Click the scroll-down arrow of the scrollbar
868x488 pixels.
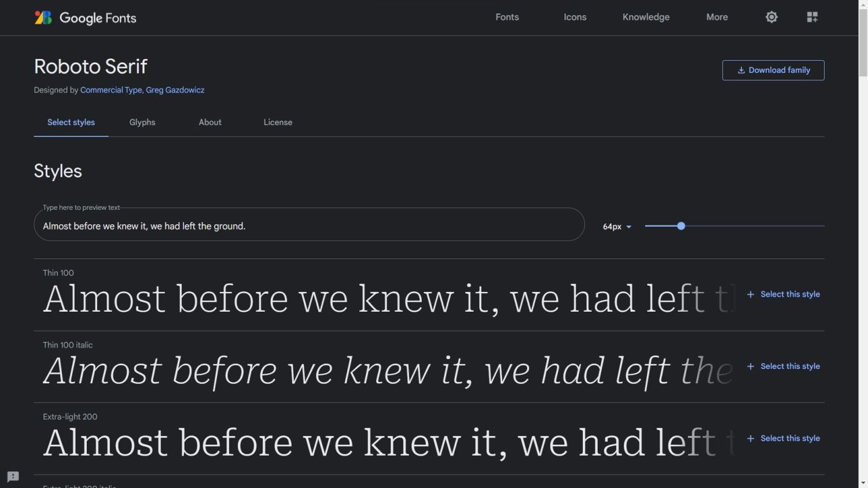(x=863, y=482)
